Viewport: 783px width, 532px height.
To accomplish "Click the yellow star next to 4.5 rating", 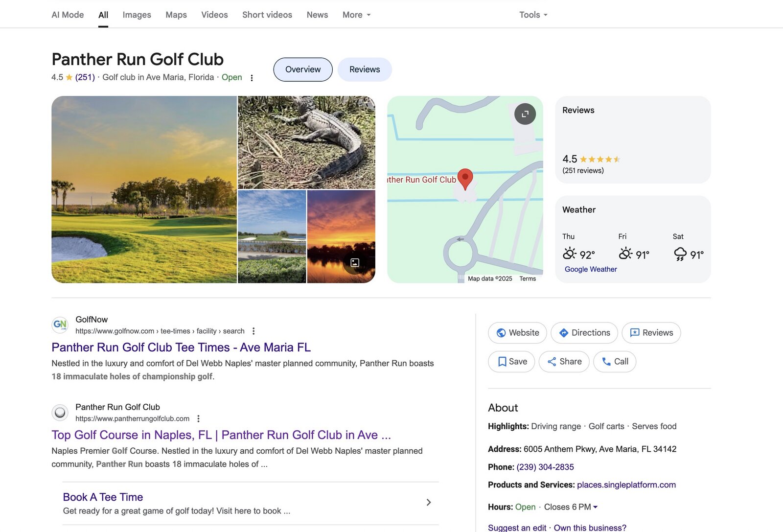I will (x=69, y=77).
